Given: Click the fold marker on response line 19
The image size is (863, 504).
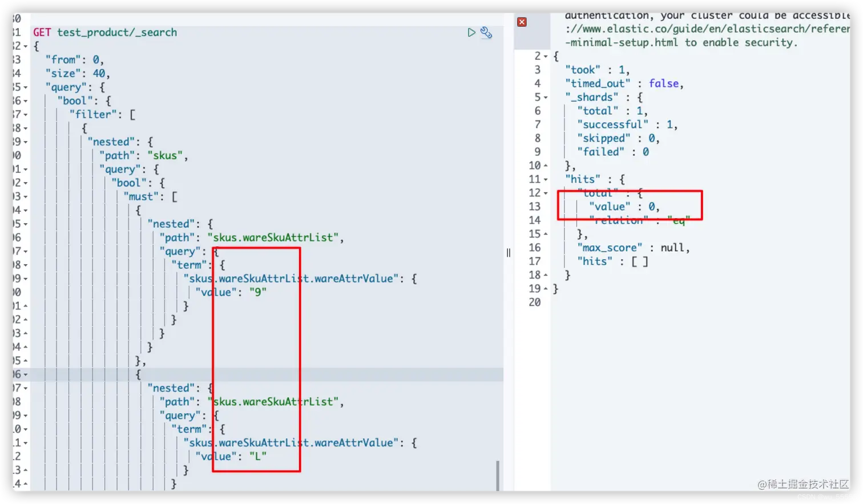Looking at the screenshot, I should click(x=546, y=289).
